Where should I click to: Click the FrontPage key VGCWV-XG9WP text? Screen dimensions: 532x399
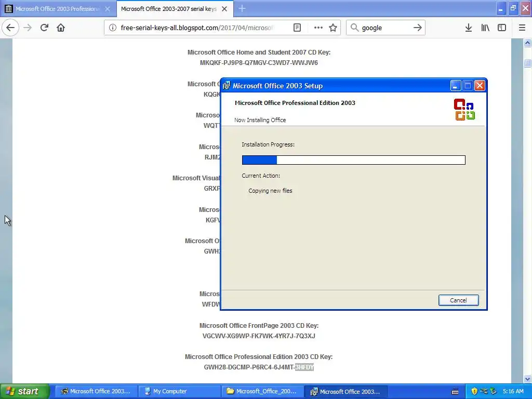pos(259,336)
